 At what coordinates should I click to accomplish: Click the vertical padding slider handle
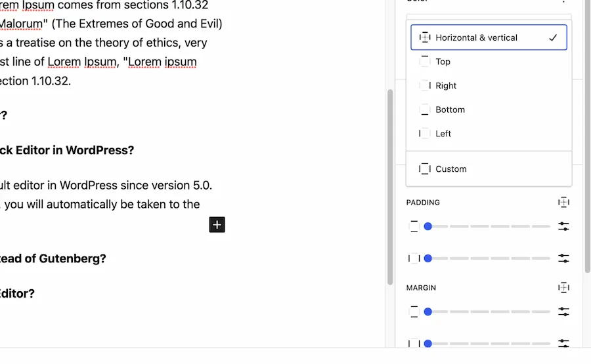pos(427,226)
